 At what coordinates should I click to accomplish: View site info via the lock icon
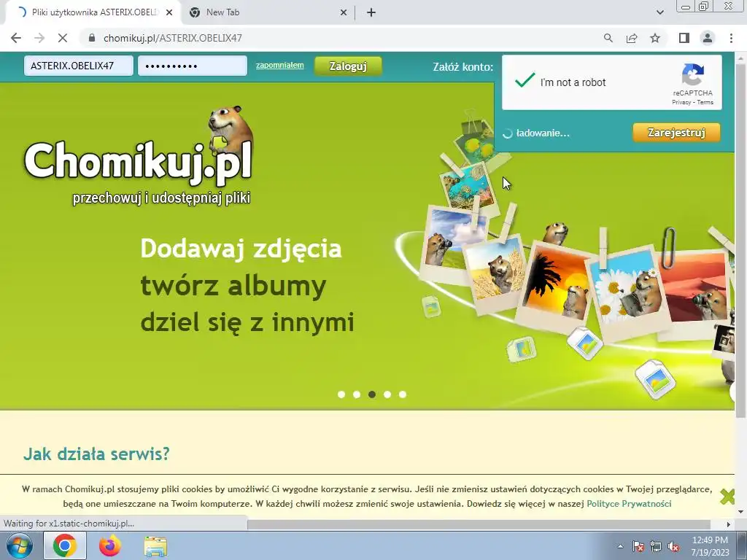click(92, 38)
